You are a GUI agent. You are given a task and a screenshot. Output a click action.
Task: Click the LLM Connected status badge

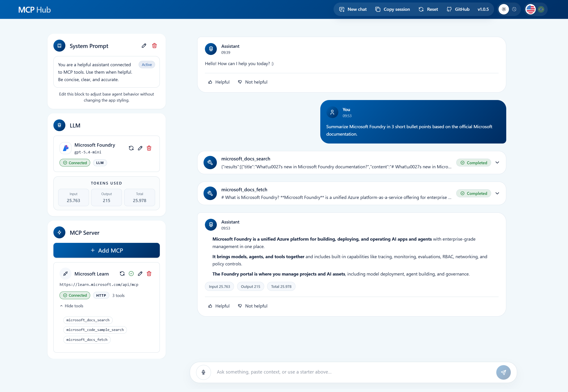(75, 163)
